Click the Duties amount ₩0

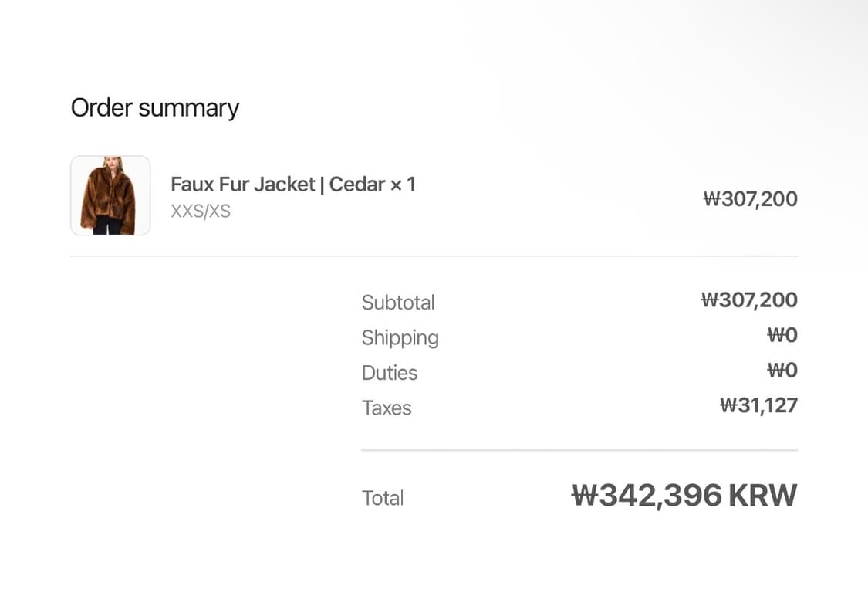click(x=782, y=371)
